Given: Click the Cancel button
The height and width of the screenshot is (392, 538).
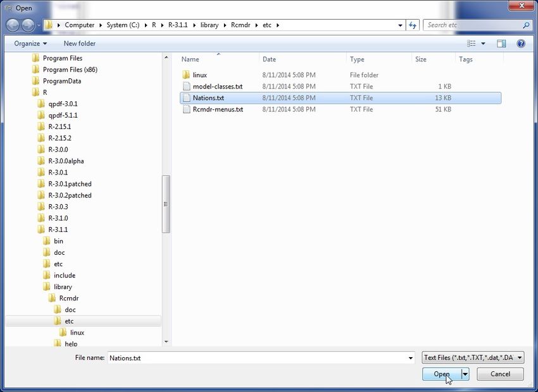Looking at the screenshot, I should click(500, 374).
